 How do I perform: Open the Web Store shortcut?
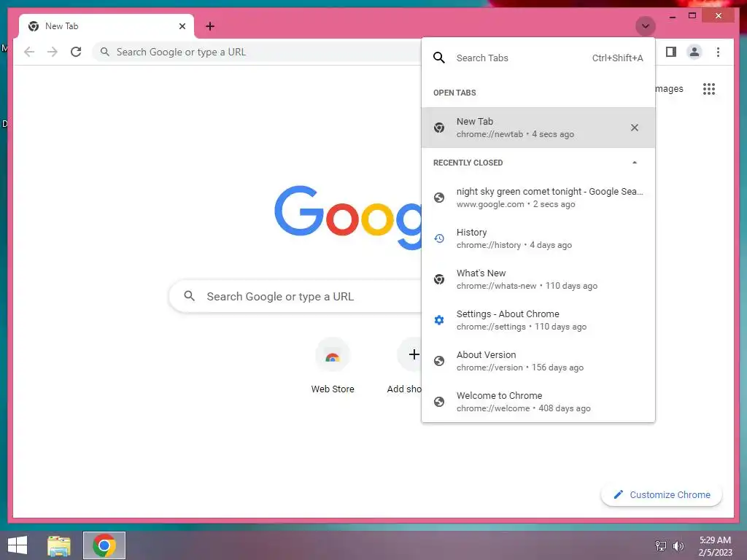coord(333,367)
